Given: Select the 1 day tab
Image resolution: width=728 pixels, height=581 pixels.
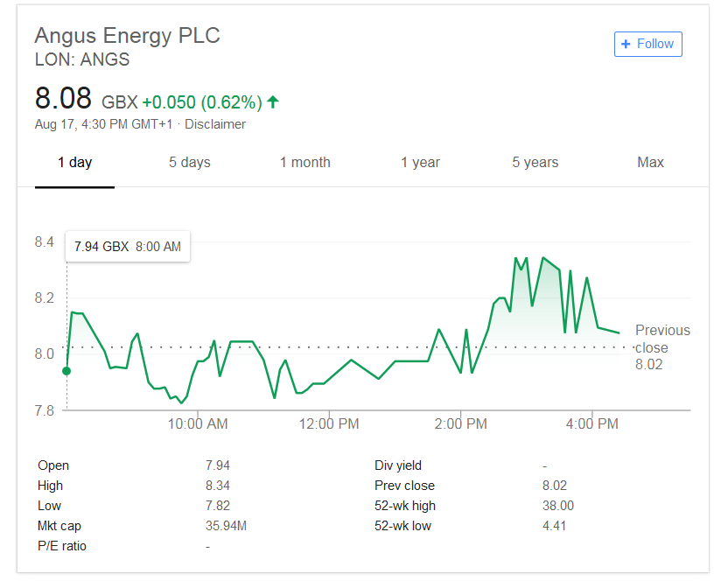Looking at the screenshot, I should pos(74,163).
